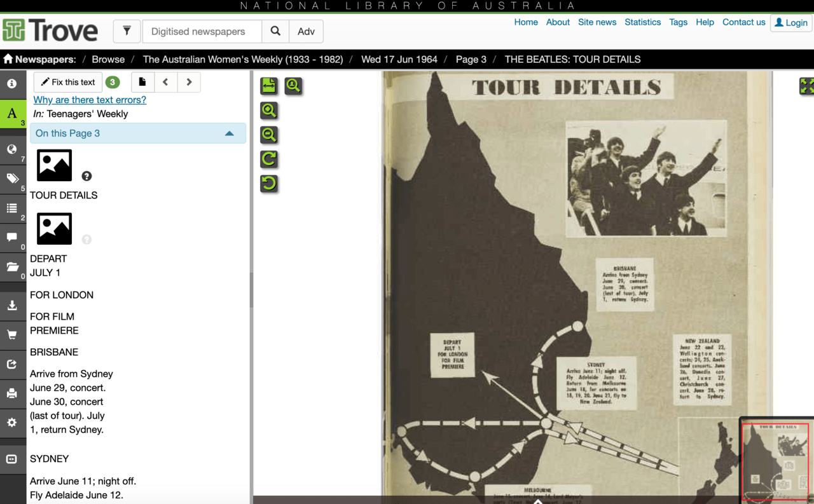Open the comments sidebar icon
Image resolution: width=814 pixels, height=504 pixels.
[12, 237]
